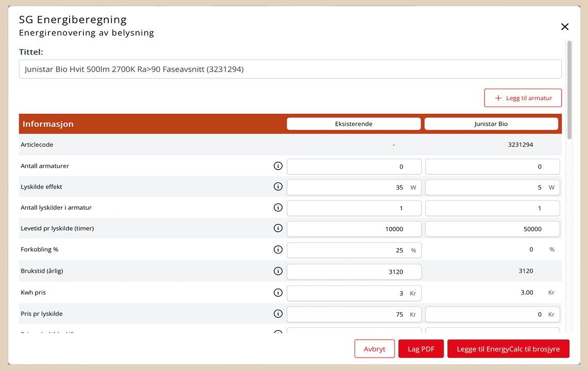Edit Pris pr lyskilde 0 Kr field
Screen dimensions: 588x371
coord(493,314)
